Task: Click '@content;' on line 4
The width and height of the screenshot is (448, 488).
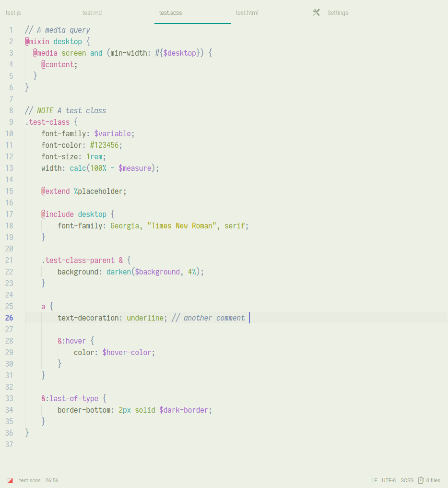Action: click(59, 64)
